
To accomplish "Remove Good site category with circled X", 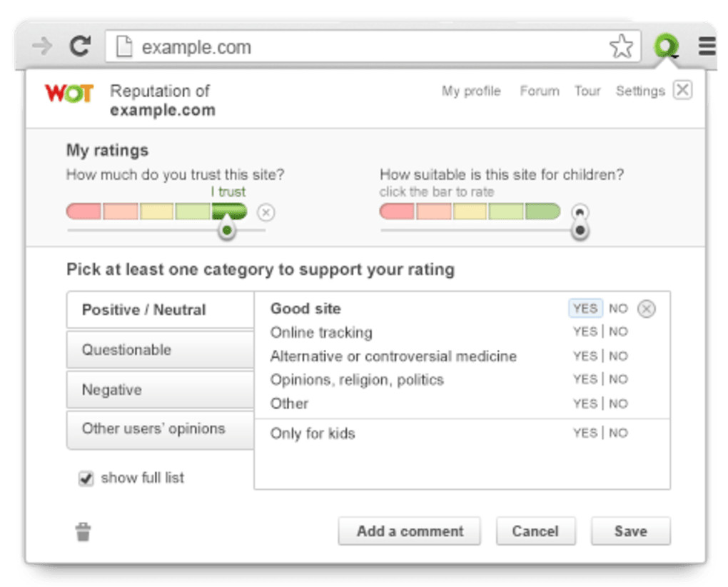I will 646,308.
